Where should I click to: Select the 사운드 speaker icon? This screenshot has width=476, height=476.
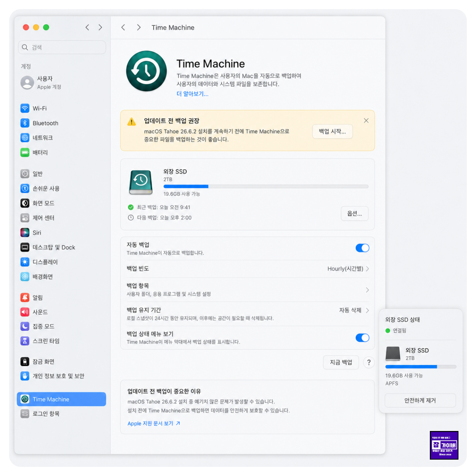(x=25, y=312)
